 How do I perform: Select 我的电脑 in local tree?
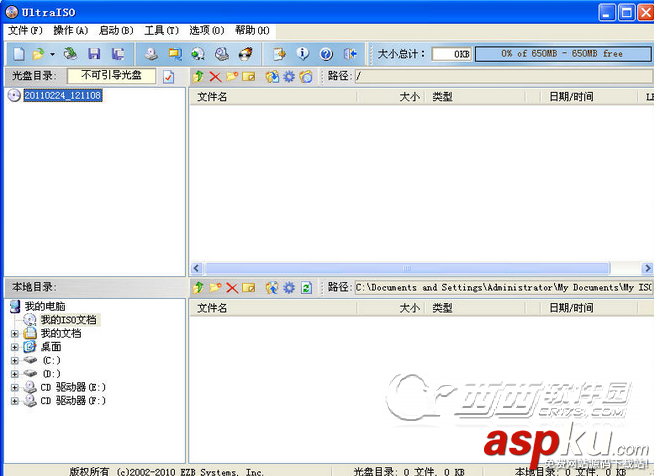pos(45,306)
